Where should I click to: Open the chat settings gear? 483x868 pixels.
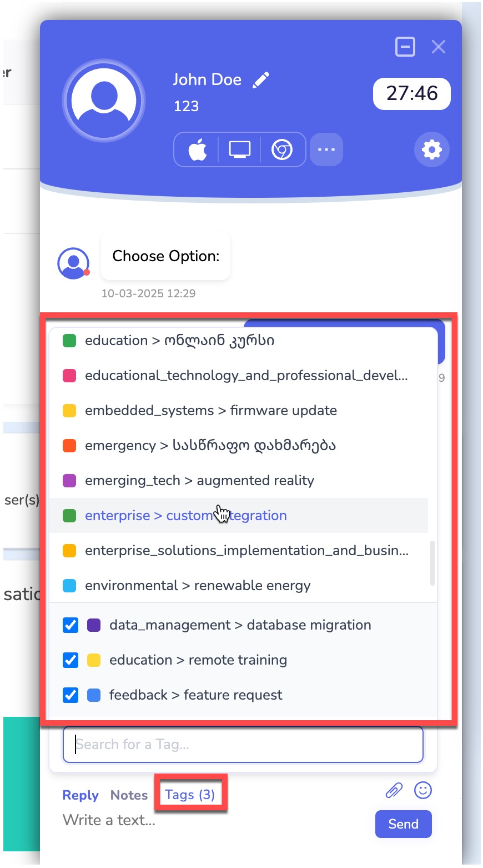click(x=431, y=149)
